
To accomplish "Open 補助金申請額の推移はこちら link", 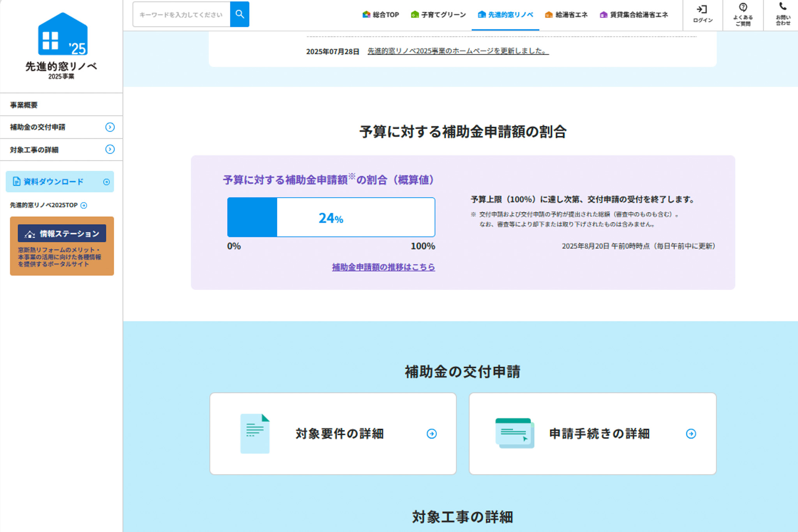I will [383, 267].
